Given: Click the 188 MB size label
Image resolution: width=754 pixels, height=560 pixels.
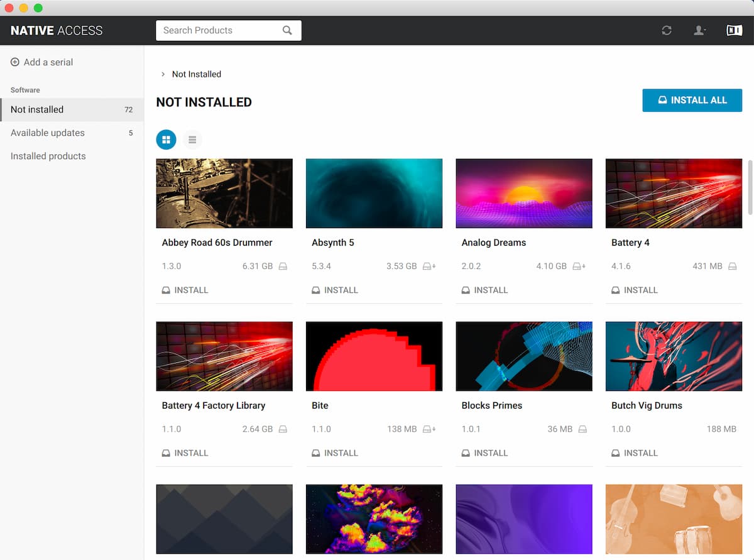Looking at the screenshot, I should click(721, 429).
